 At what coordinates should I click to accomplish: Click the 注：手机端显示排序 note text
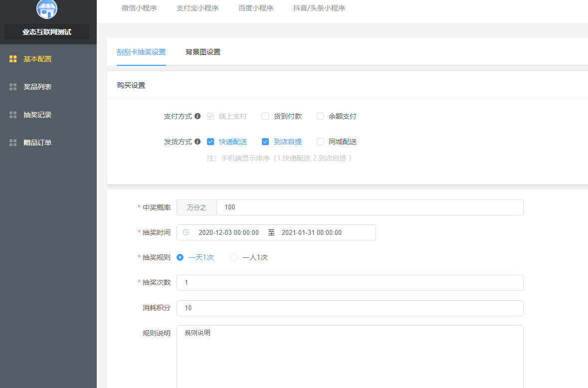click(279, 158)
